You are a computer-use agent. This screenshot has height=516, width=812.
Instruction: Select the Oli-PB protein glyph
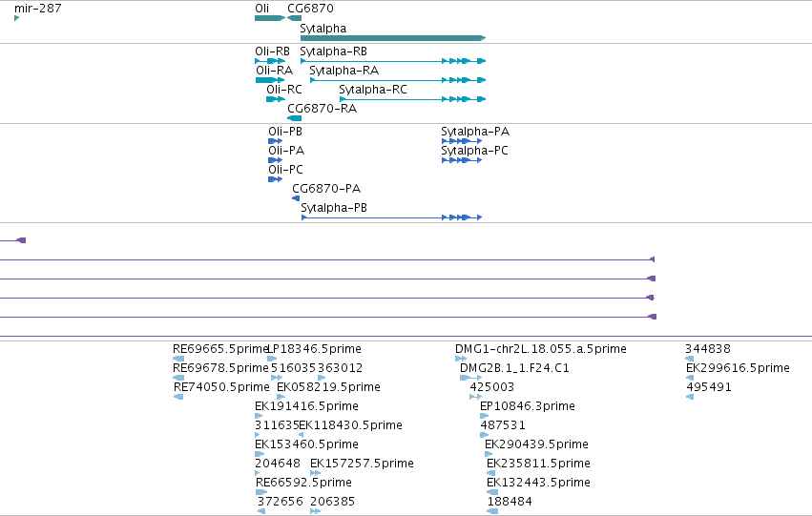click(x=276, y=141)
